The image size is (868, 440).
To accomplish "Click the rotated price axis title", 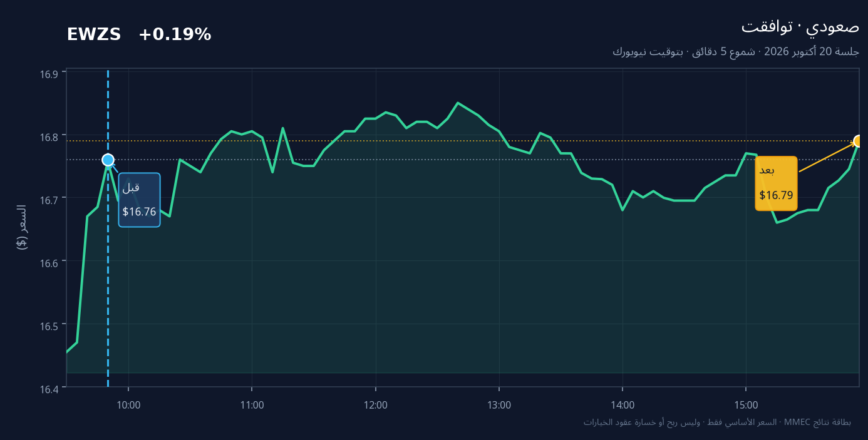I will [22, 227].
